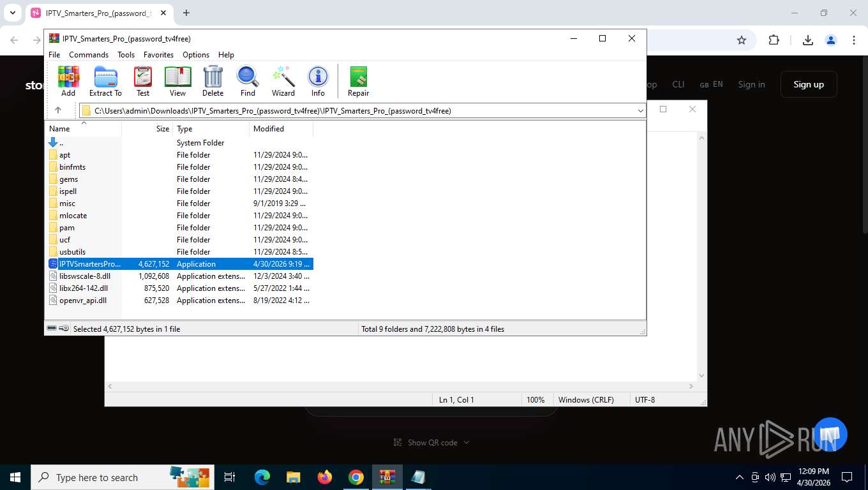
Task: Select the gems folder
Action: coord(180,179)
